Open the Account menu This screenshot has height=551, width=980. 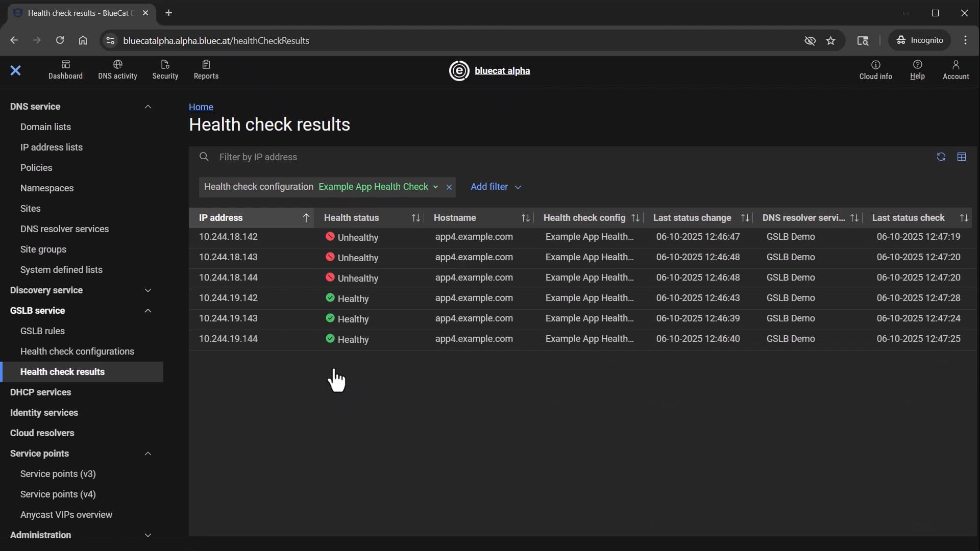[x=955, y=70]
